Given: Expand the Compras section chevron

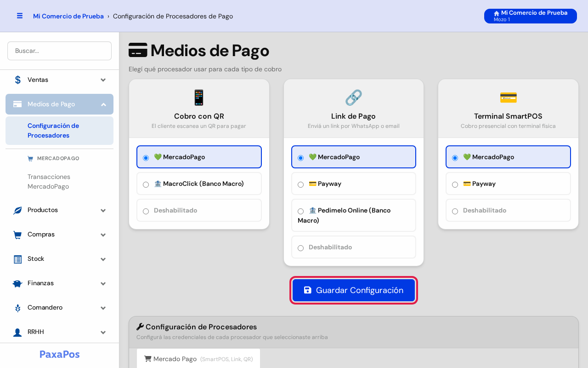Looking at the screenshot, I should tap(103, 235).
